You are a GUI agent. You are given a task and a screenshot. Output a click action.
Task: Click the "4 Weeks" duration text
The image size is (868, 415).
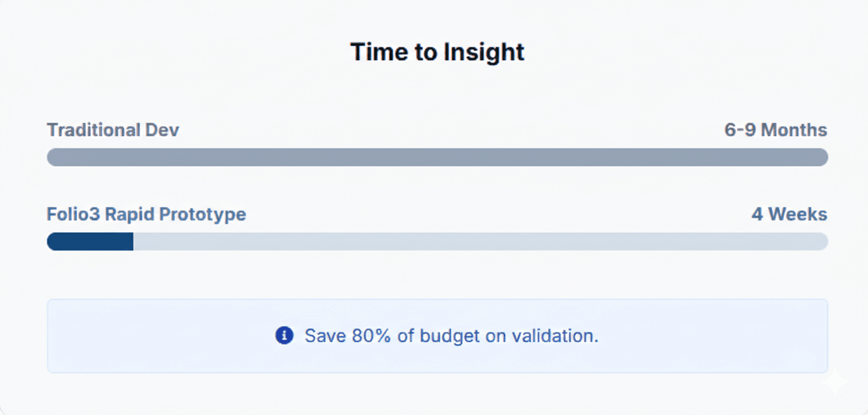coord(789,214)
